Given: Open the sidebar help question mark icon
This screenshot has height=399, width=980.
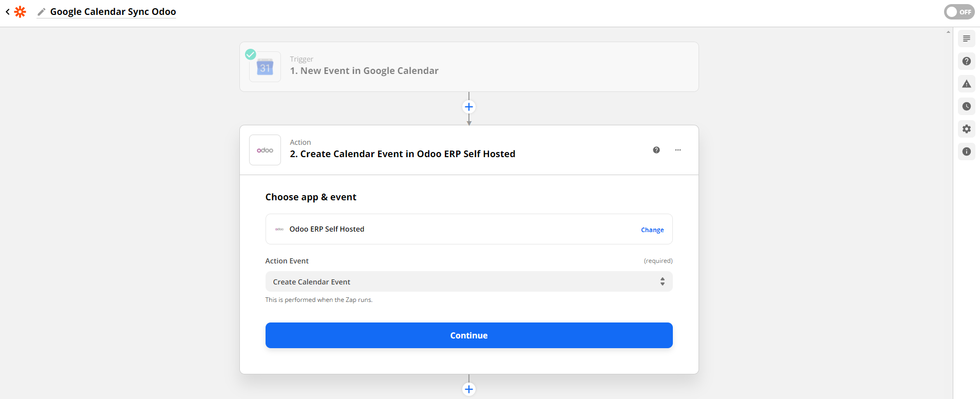Looking at the screenshot, I should [x=967, y=61].
